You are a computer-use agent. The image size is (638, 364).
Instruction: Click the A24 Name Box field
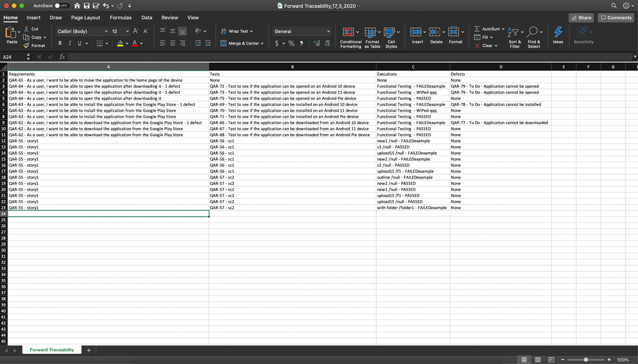[x=13, y=57]
